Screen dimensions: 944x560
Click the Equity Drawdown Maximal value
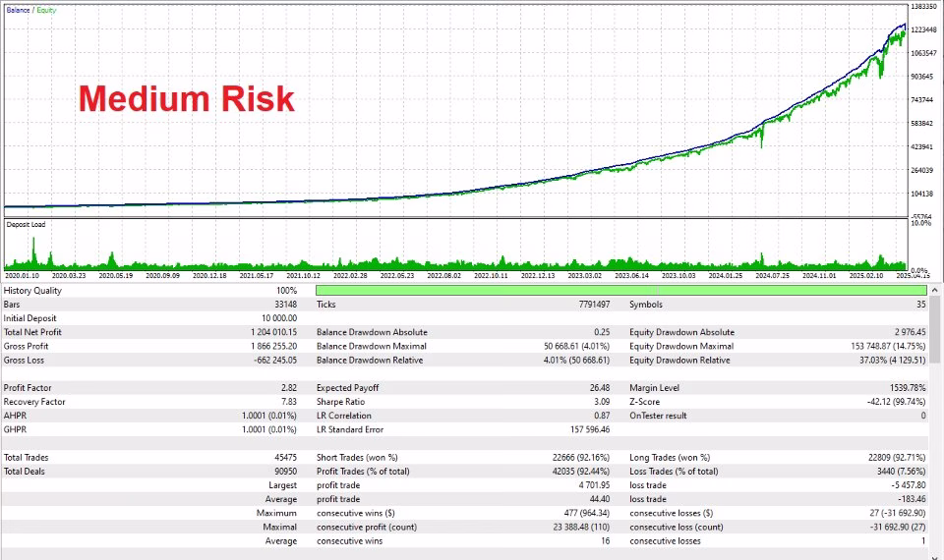[x=888, y=347]
